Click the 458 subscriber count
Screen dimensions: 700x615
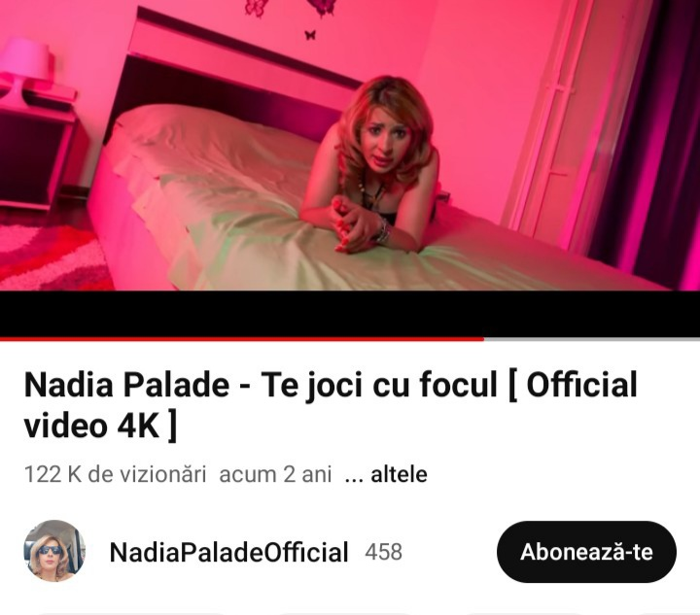coord(383,552)
